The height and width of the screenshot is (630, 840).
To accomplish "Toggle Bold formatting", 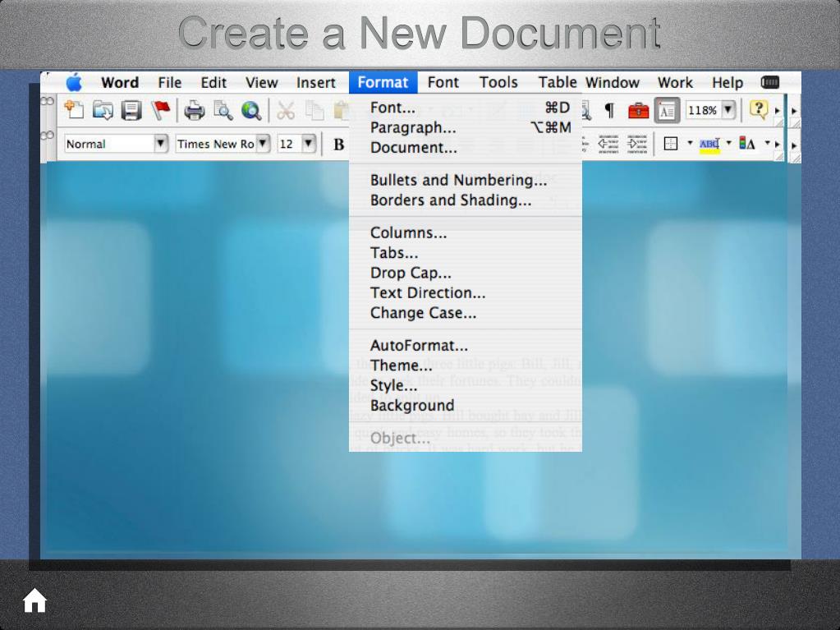I will [x=338, y=144].
